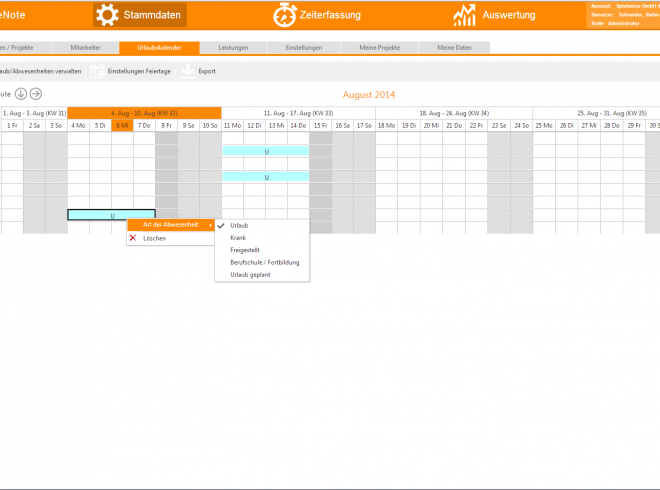
Task: Click the circled down arrow icon
Action: (x=20, y=94)
